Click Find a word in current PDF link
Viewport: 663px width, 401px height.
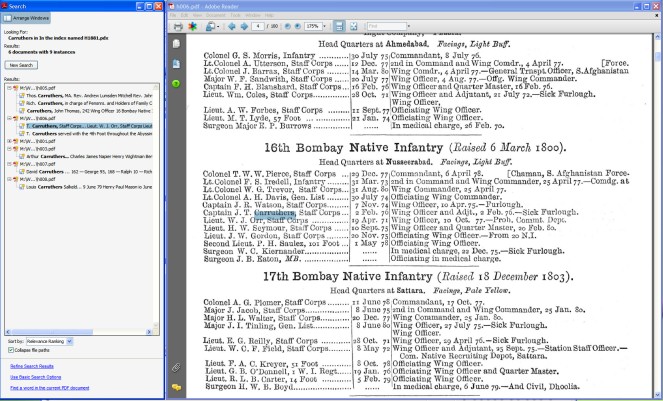tap(49, 388)
